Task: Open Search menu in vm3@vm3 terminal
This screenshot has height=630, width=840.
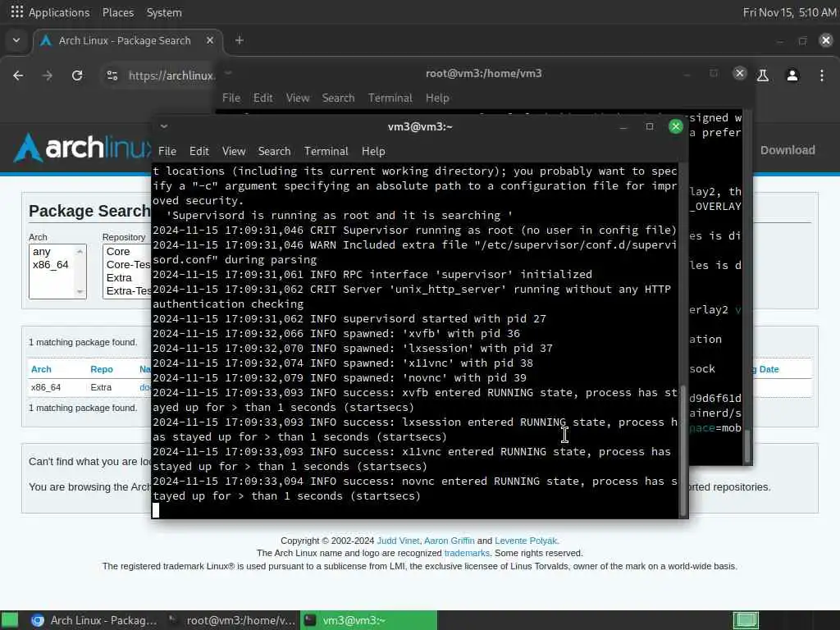Action: 274,151
